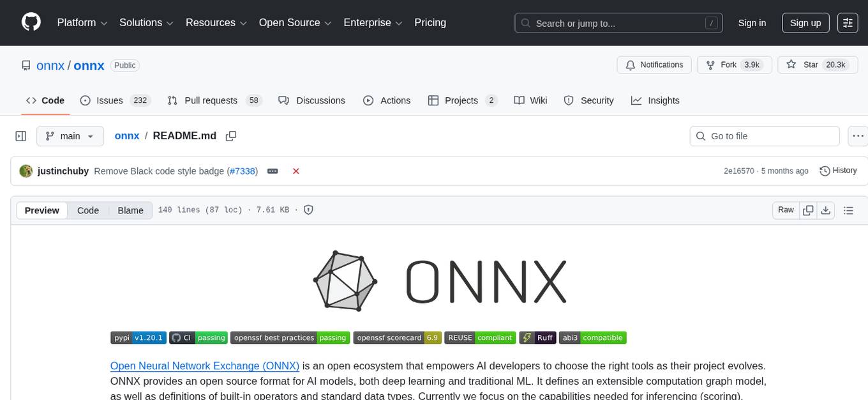
Task: Open the file outline icon
Action: click(x=849, y=210)
